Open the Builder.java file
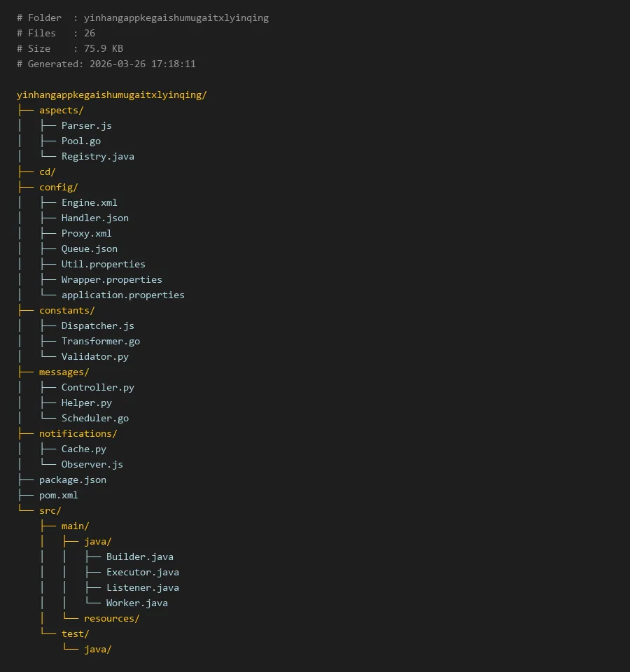Viewport: 630px width, 672px height. (139, 556)
